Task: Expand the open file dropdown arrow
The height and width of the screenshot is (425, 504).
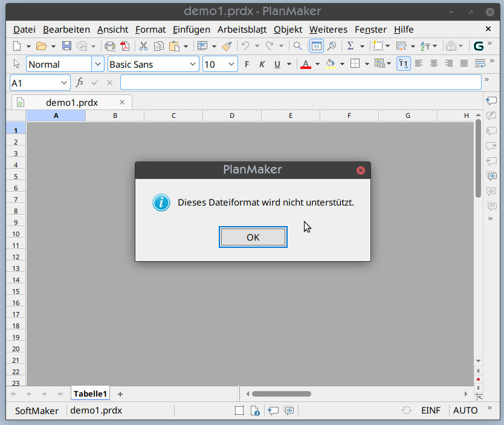Action: click(53, 47)
